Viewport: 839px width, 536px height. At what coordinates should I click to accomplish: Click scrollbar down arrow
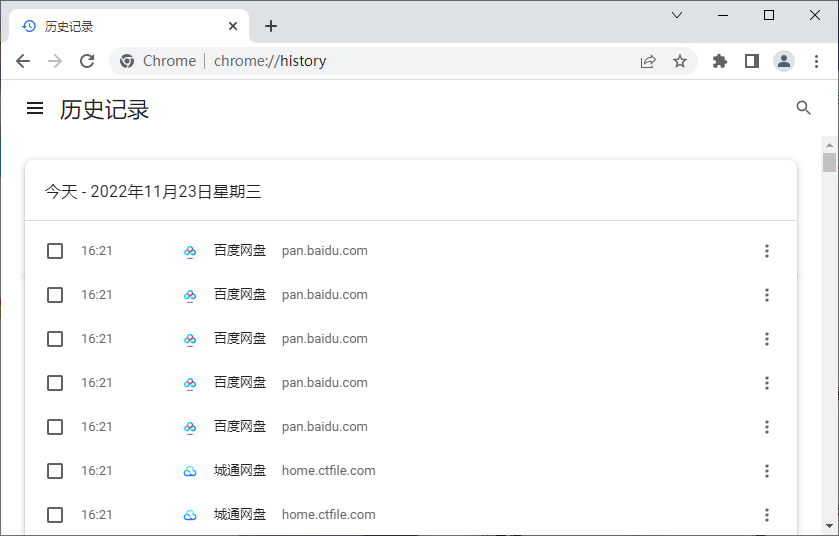click(x=829, y=526)
